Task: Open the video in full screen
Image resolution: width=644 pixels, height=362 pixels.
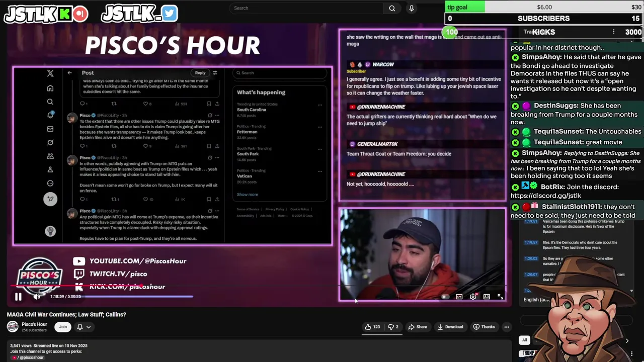Action: [x=500, y=297]
